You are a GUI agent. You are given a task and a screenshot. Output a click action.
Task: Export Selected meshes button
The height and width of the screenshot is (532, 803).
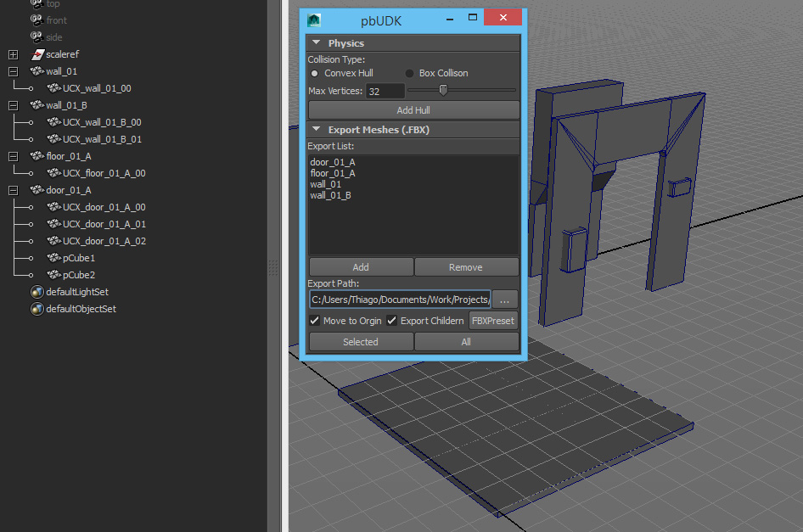pyautogui.click(x=361, y=342)
